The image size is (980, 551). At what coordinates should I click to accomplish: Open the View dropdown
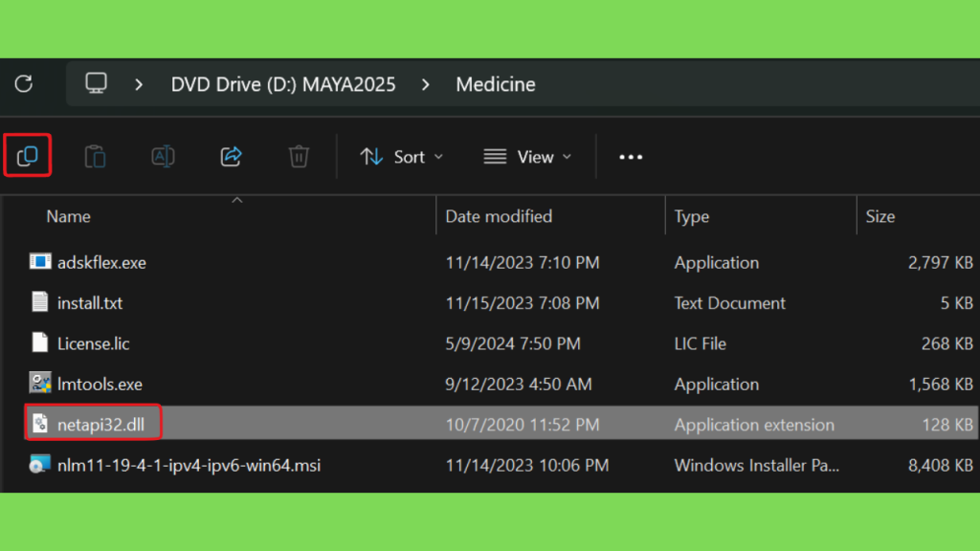coord(528,157)
